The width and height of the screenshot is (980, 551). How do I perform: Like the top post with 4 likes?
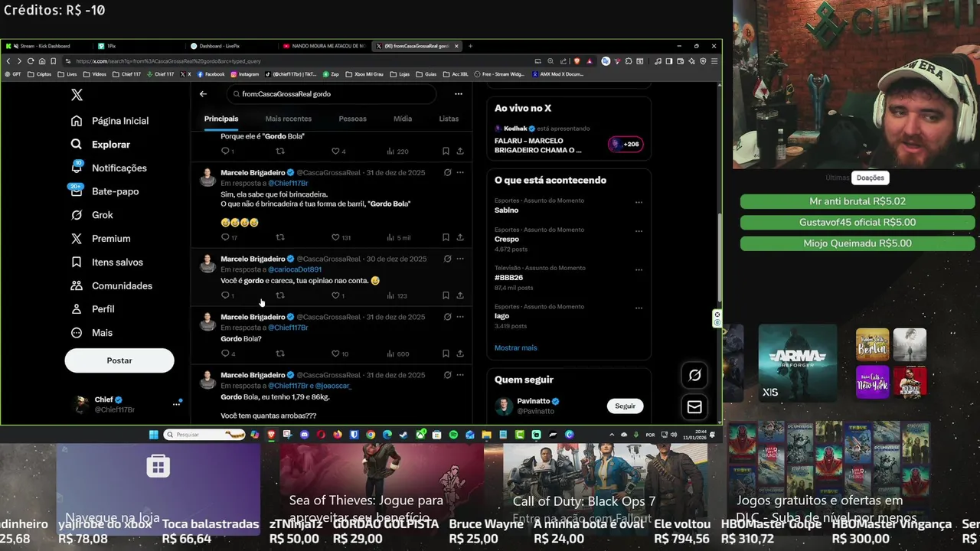tap(338, 152)
